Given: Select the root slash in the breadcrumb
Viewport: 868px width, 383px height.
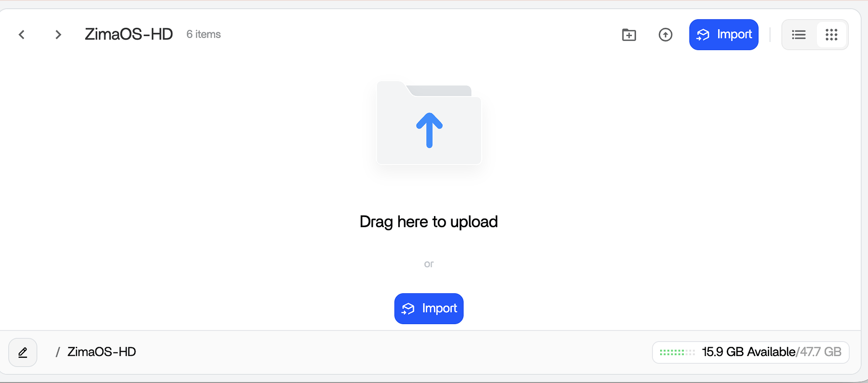Looking at the screenshot, I should point(58,352).
